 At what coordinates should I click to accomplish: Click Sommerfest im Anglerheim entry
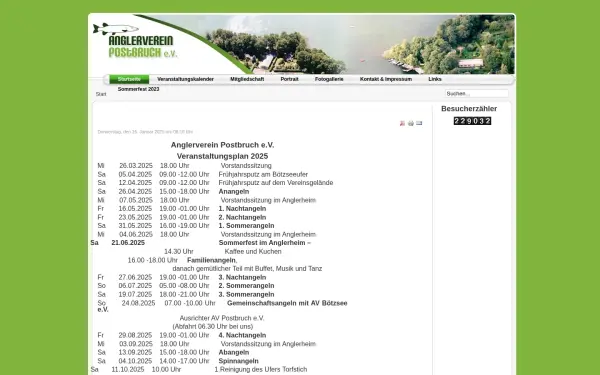click(265, 243)
